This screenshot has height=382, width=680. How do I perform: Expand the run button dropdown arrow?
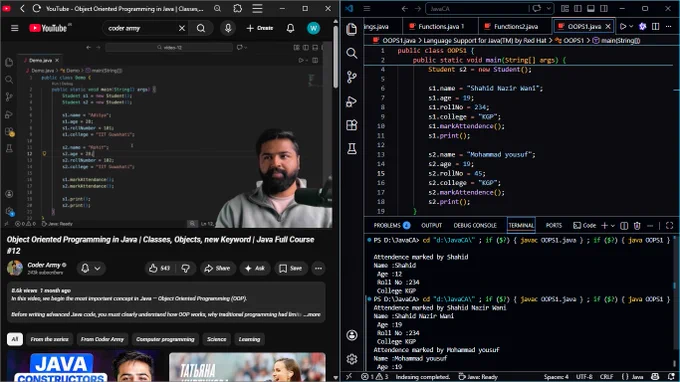pos(631,26)
